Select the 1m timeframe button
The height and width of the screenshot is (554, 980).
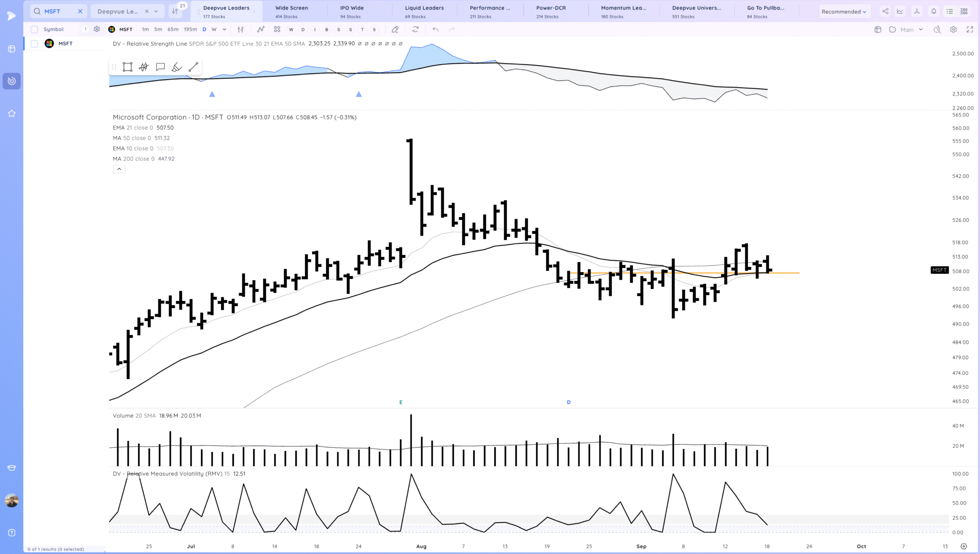(145, 29)
